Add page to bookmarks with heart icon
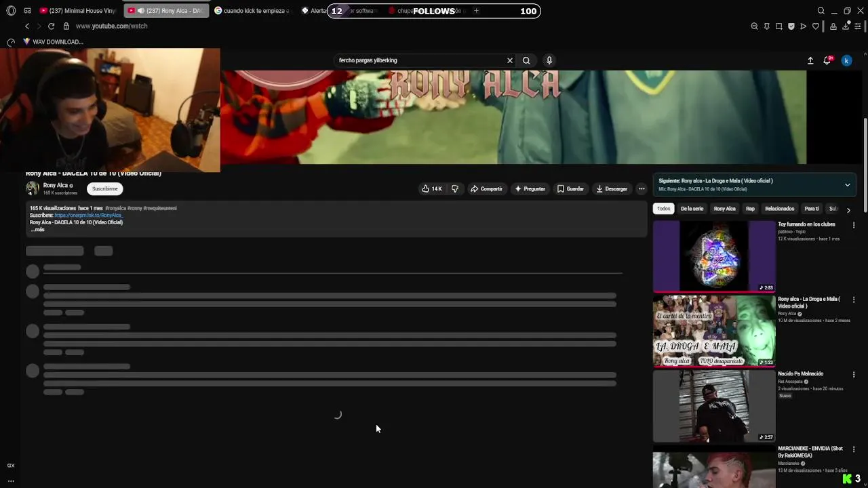 [x=816, y=26]
